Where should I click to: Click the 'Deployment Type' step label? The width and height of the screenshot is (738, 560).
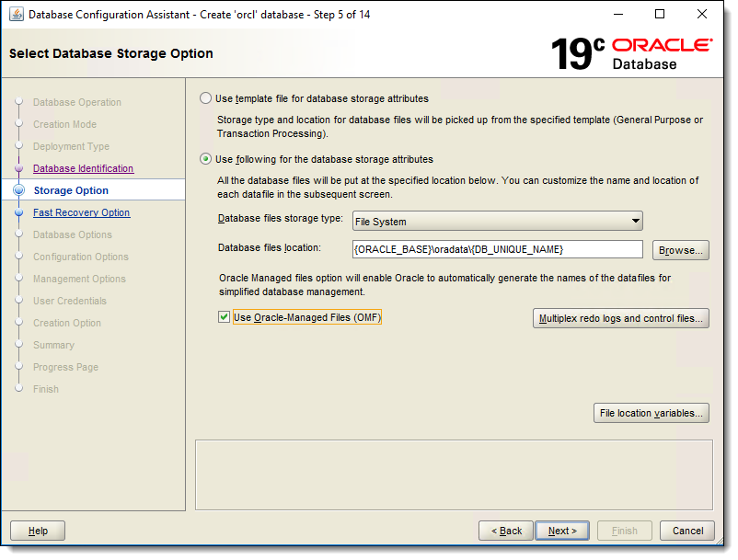(x=71, y=146)
